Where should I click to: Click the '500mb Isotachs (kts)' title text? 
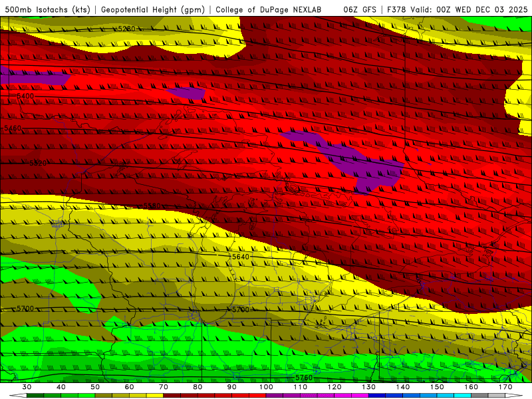pyautogui.click(x=47, y=10)
